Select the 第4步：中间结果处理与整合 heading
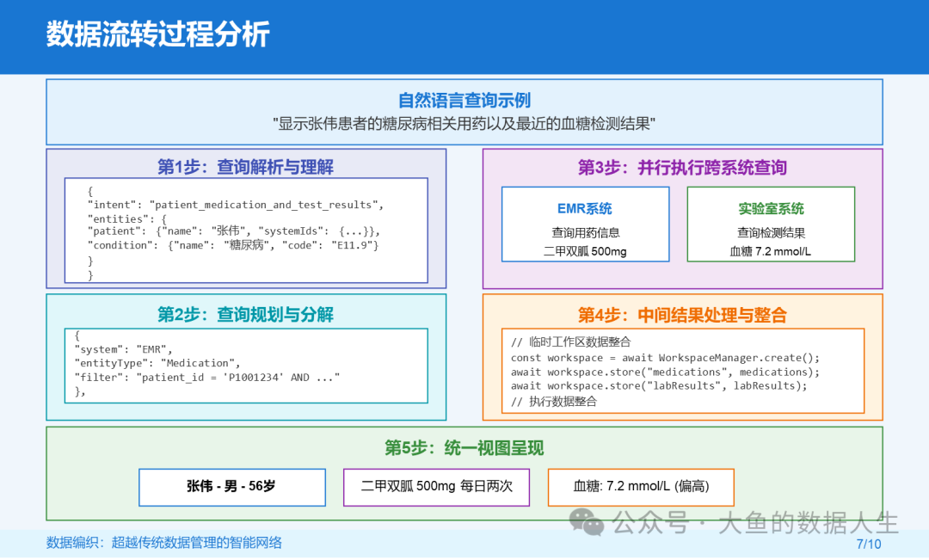 [x=682, y=315]
